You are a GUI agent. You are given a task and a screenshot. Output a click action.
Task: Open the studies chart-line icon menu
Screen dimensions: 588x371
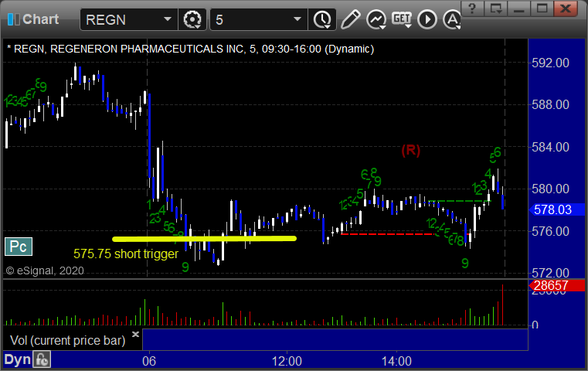(x=376, y=19)
